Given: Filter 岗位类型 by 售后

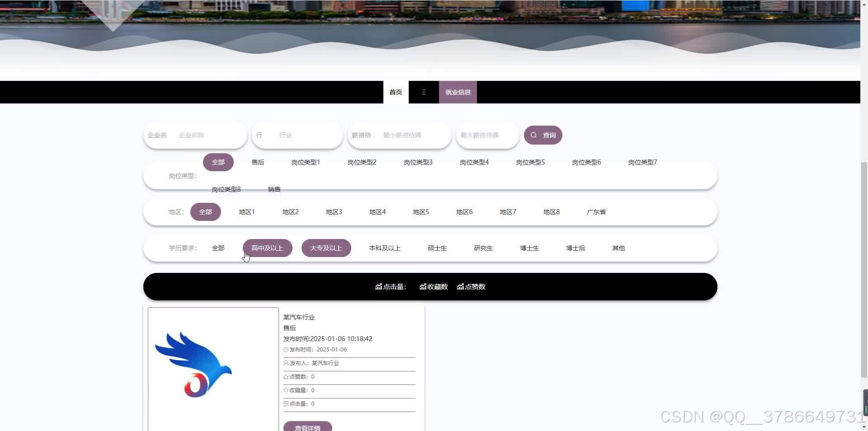Looking at the screenshot, I should pyautogui.click(x=258, y=162).
